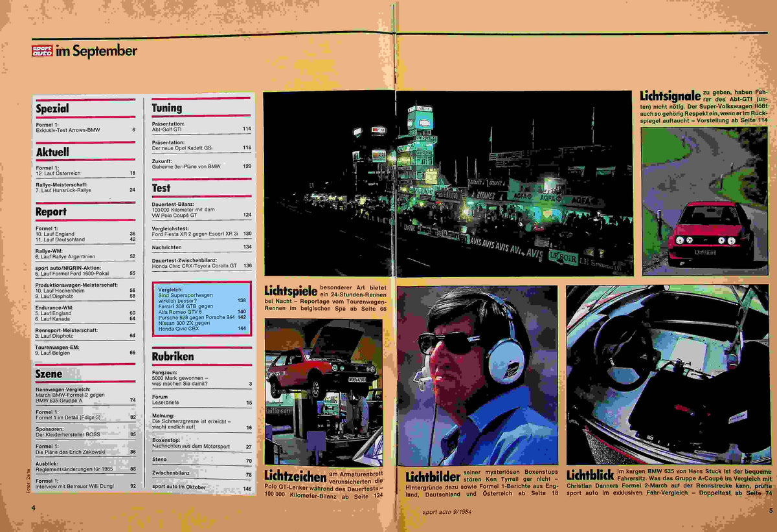This screenshot has width=777, height=532.
Task: Click the Spezial section heading
Action: click(52, 109)
